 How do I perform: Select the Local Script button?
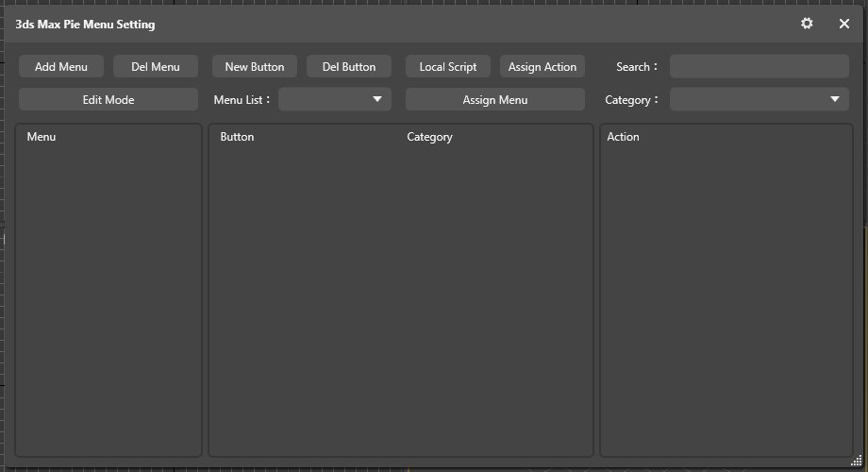click(448, 66)
